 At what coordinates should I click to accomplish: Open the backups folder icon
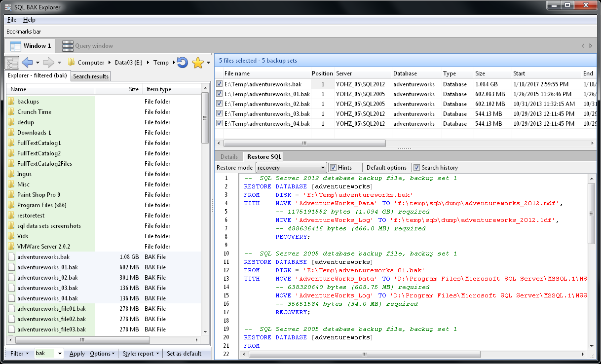pos(11,102)
